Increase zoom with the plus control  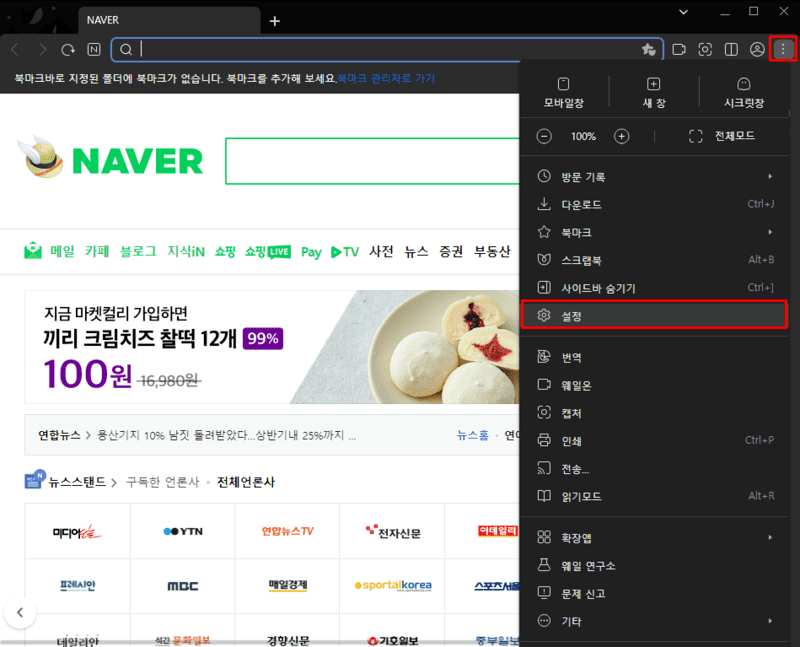(622, 137)
